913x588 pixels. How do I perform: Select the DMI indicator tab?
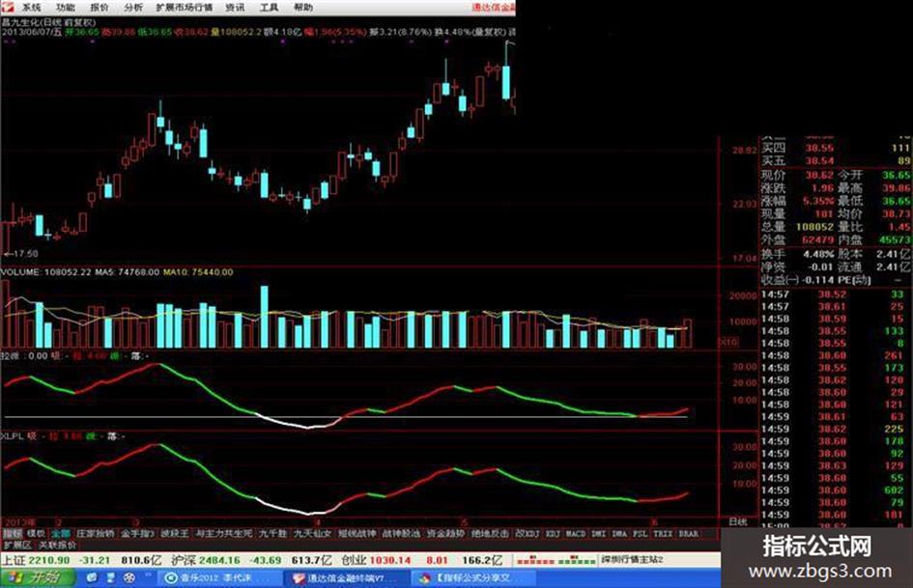(x=599, y=533)
